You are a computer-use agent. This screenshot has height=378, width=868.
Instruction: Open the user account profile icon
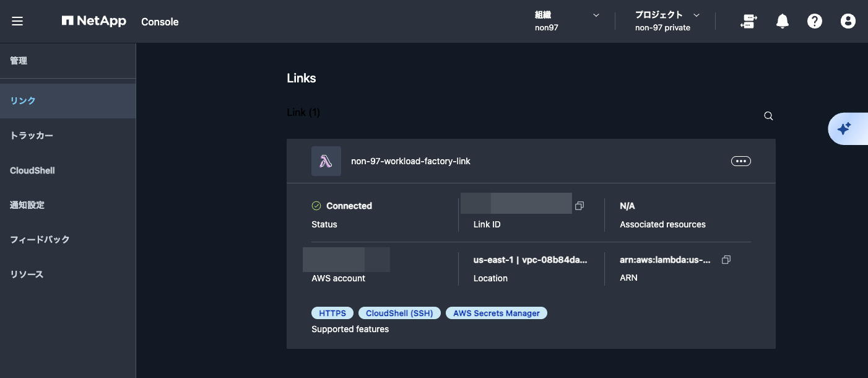[x=848, y=21]
